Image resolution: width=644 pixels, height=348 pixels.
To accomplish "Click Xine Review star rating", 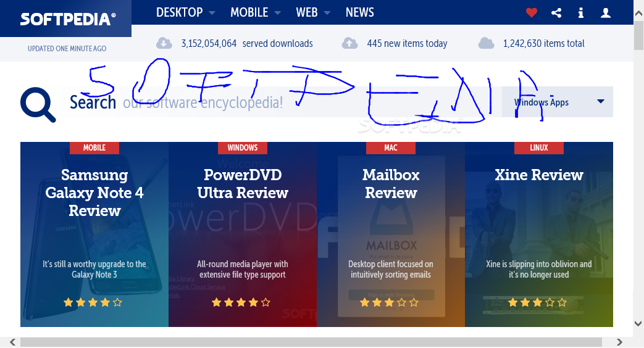I will coord(537,302).
